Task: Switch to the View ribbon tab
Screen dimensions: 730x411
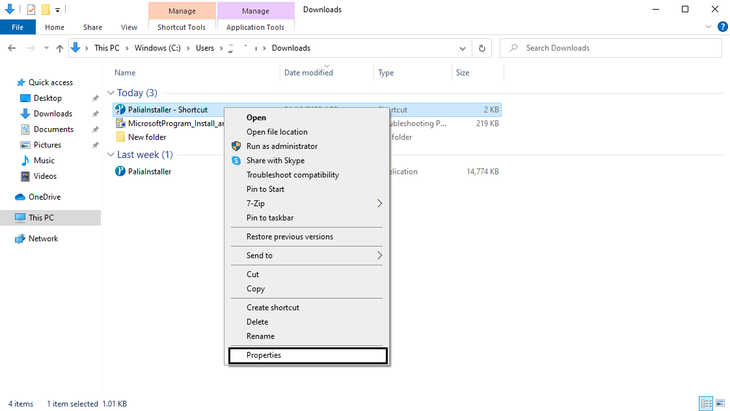Action: click(129, 27)
